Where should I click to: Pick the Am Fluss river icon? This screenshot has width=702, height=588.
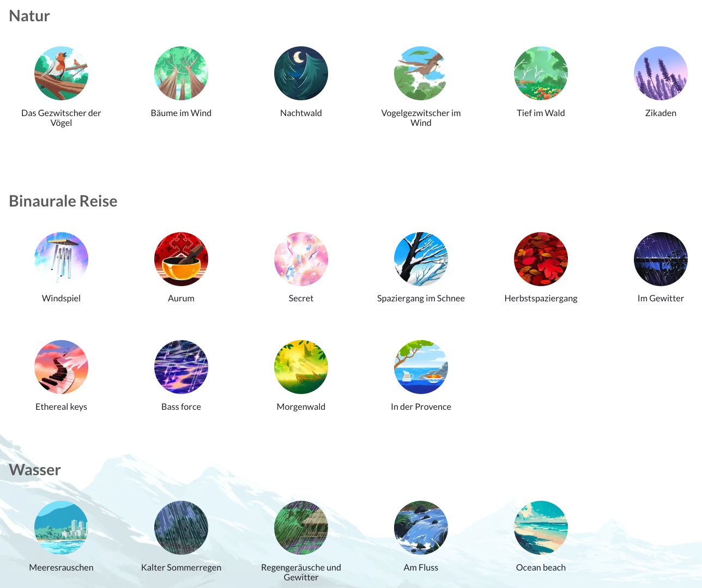click(421, 528)
